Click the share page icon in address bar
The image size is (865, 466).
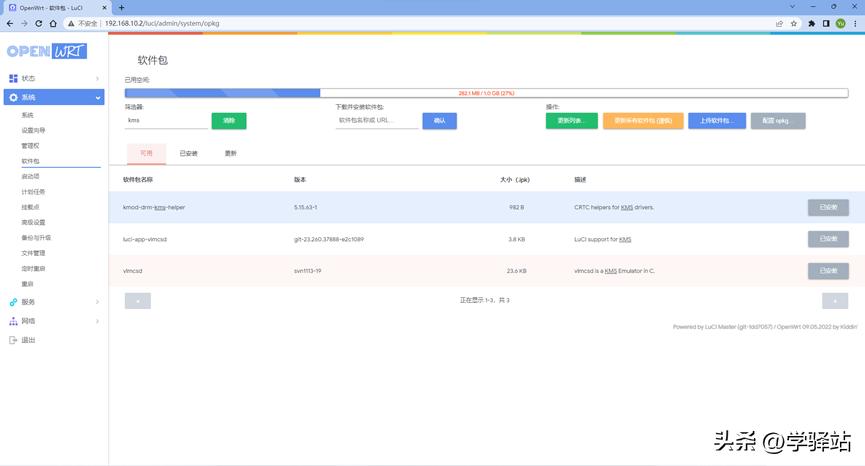point(779,23)
